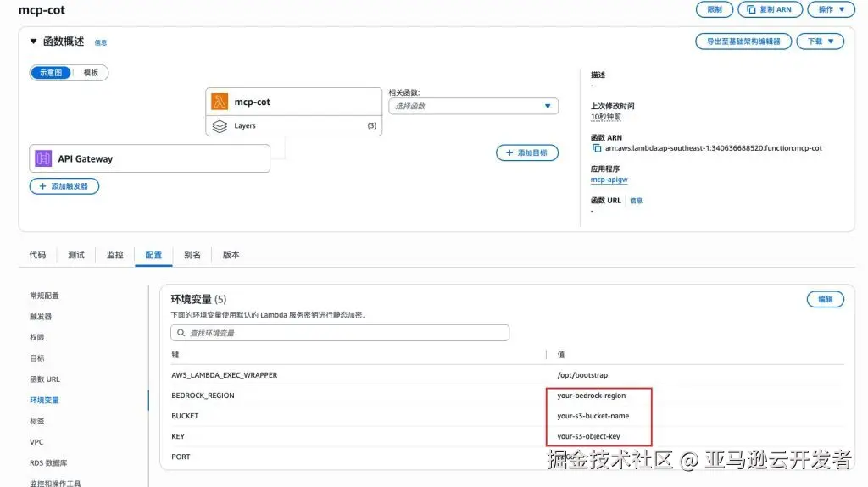Open the 操作 actions dropdown
The image size is (868, 487).
pos(831,9)
